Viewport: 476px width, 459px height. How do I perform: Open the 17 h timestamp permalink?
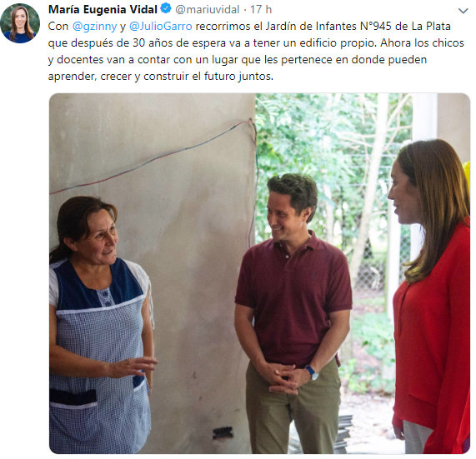[x=261, y=10]
